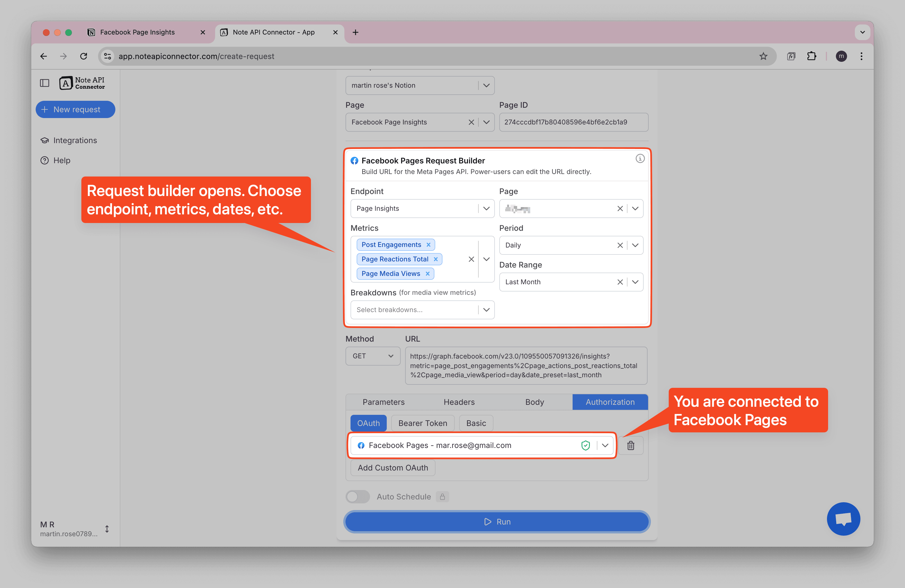The image size is (905, 588).
Task: Expand the Notion Page dropdown
Action: coord(486,122)
